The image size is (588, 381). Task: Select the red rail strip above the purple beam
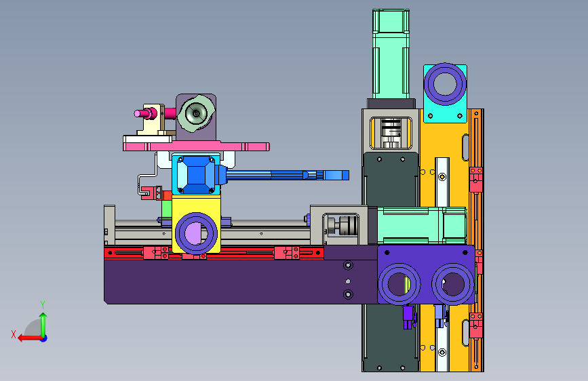pos(214,252)
